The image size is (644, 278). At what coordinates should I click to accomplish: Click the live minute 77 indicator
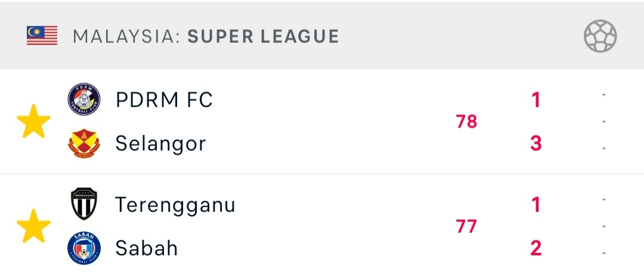(x=466, y=226)
